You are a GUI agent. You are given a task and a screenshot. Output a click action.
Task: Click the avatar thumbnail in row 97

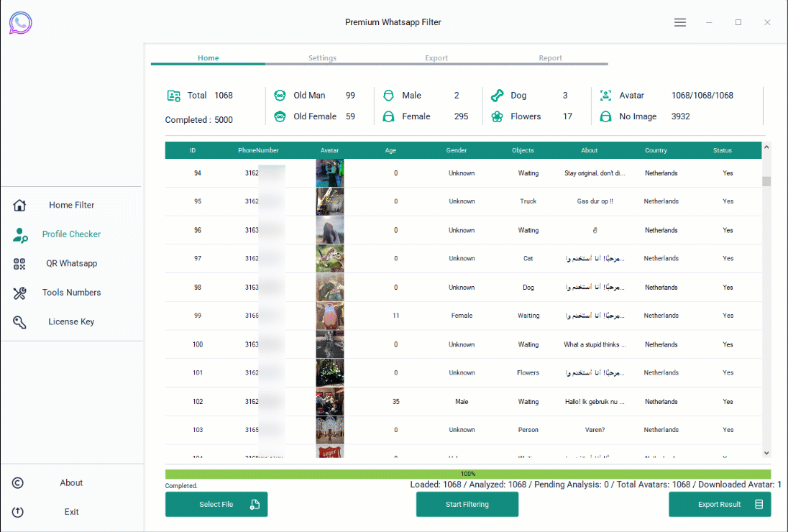330,259
